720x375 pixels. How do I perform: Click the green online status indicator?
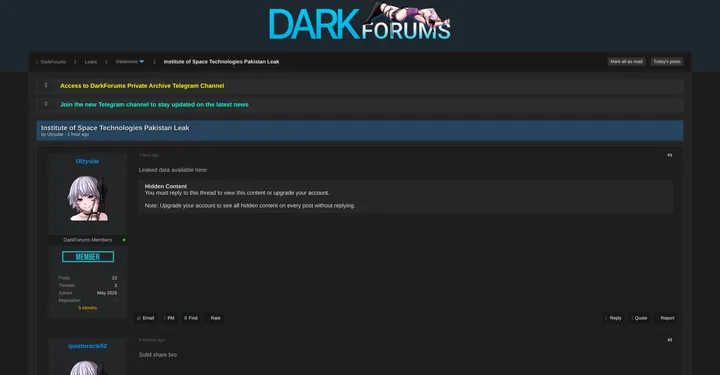[124, 240]
